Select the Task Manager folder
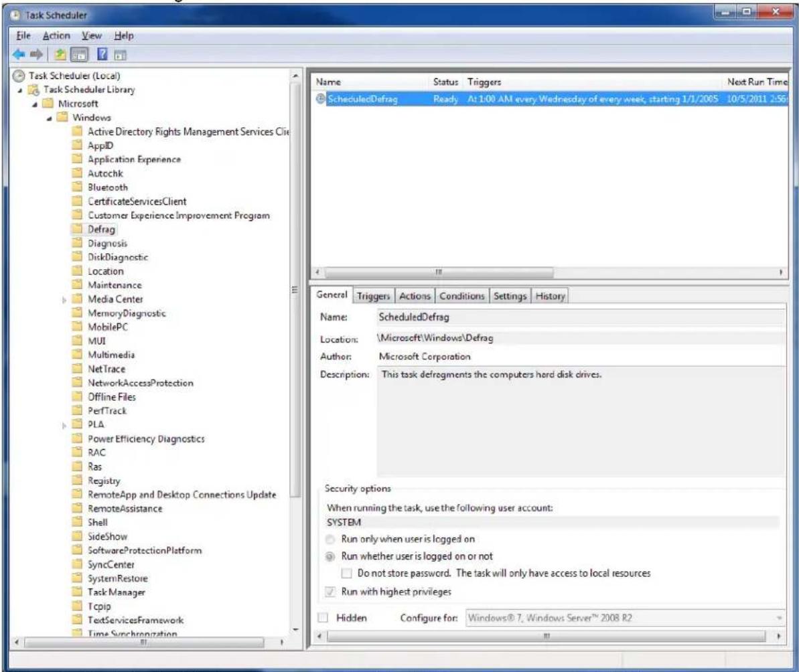The image size is (799, 672). pyautogui.click(x=116, y=592)
